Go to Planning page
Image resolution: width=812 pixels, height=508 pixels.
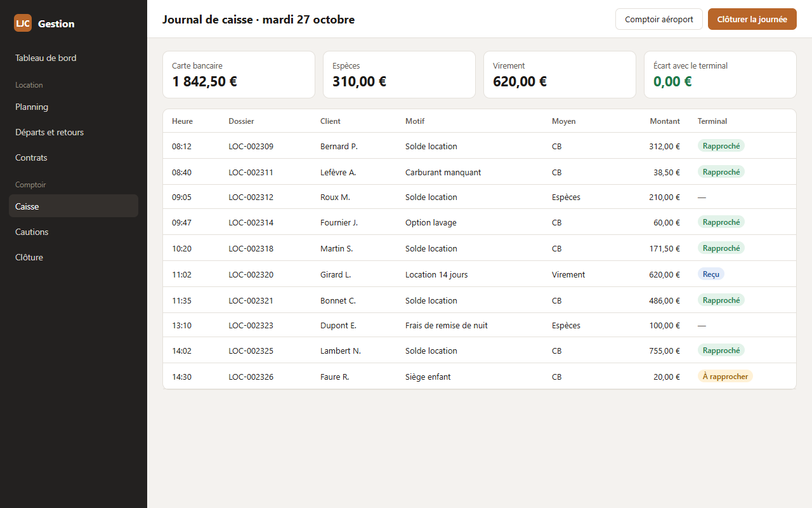coord(74,107)
